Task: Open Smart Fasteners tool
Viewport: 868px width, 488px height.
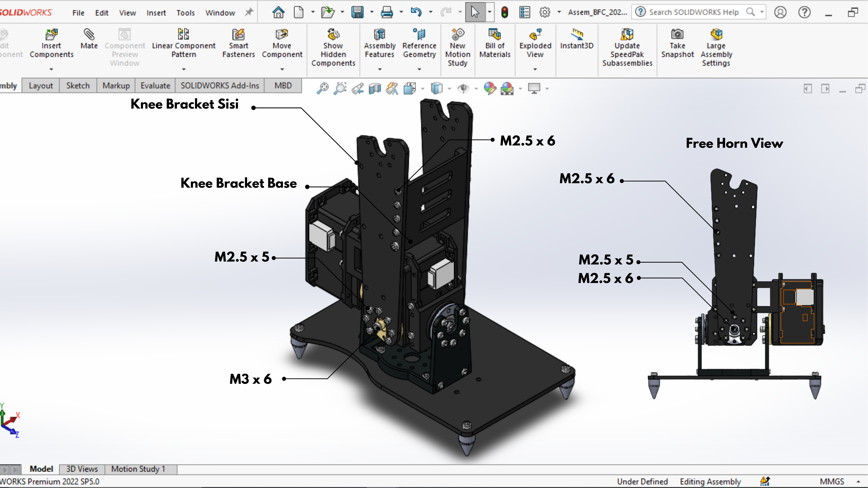Action: click(239, 43)
